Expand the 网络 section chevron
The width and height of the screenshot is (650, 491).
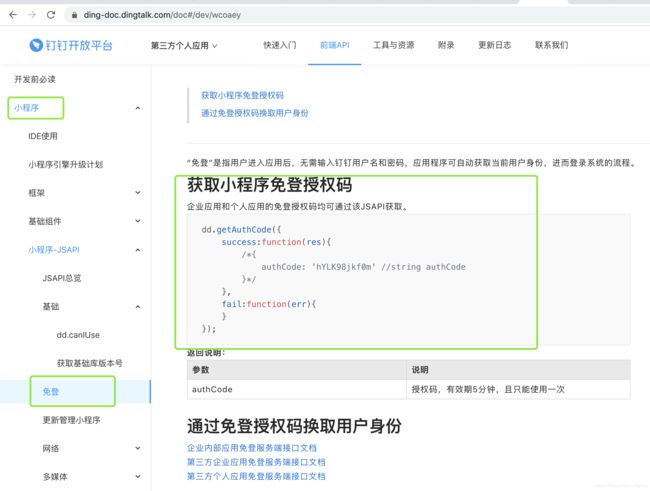tap(138, 448)
